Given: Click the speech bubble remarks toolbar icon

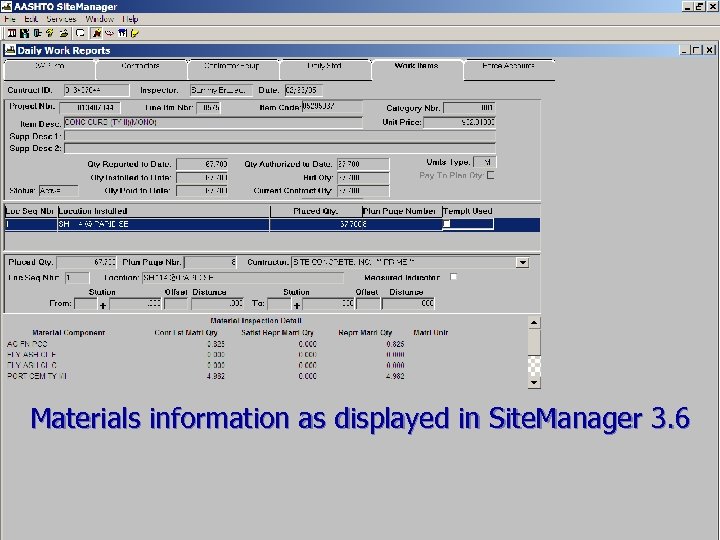Looking at the screenshot, I should click(x=80, y=33).
